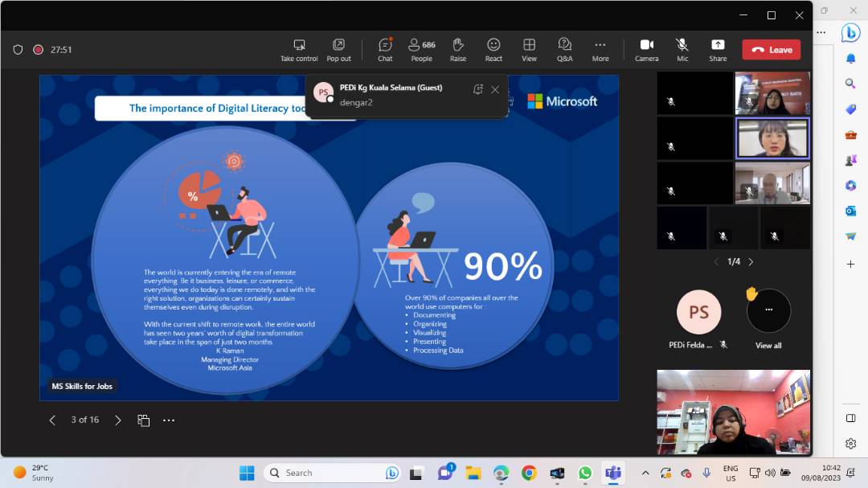Click your self-view camera preview
868x488 pixels.
click(x=734, y=412)
